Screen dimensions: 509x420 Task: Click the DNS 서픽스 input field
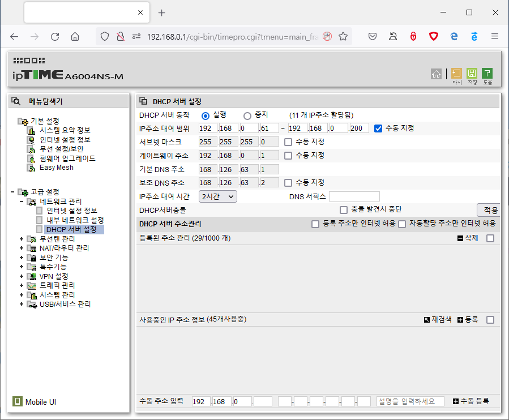pos(354,196)
